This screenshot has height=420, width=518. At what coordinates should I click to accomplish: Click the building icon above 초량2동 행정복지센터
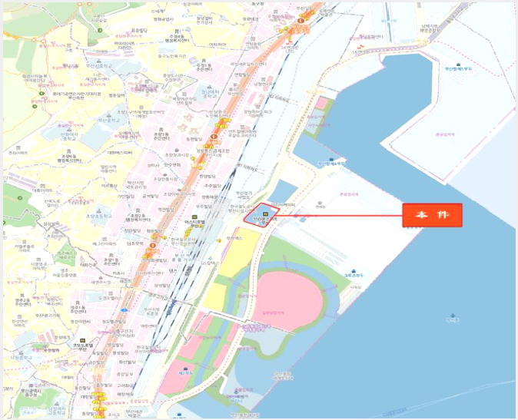click(138, 210)
